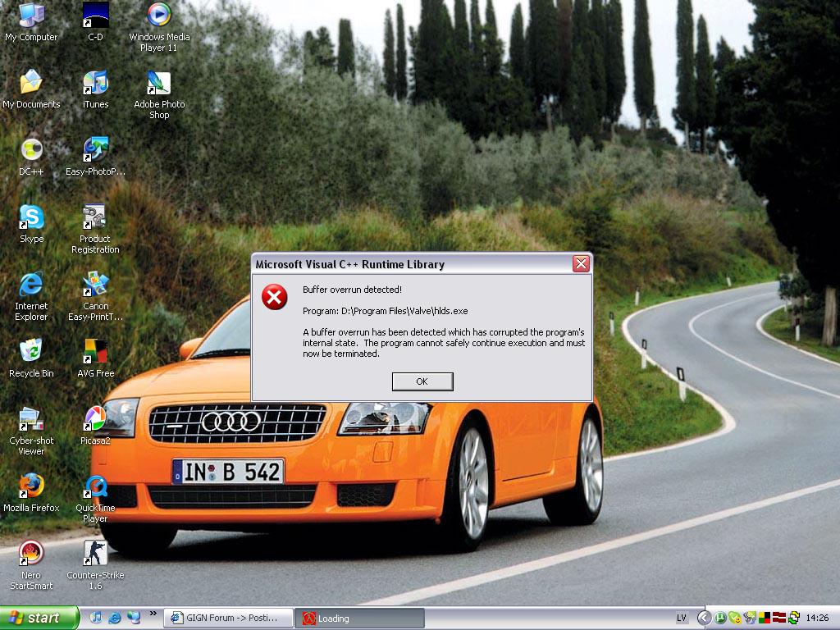This screenshot has height=630, width=840.
Task: Open the Recycle Bin icon
Action: pyautogui.click(x=31, y=352)
